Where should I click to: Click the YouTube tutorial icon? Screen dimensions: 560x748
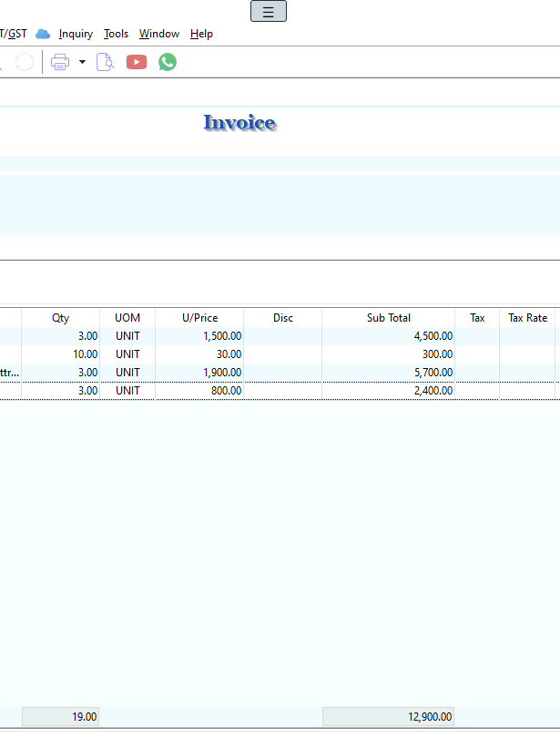137,62
